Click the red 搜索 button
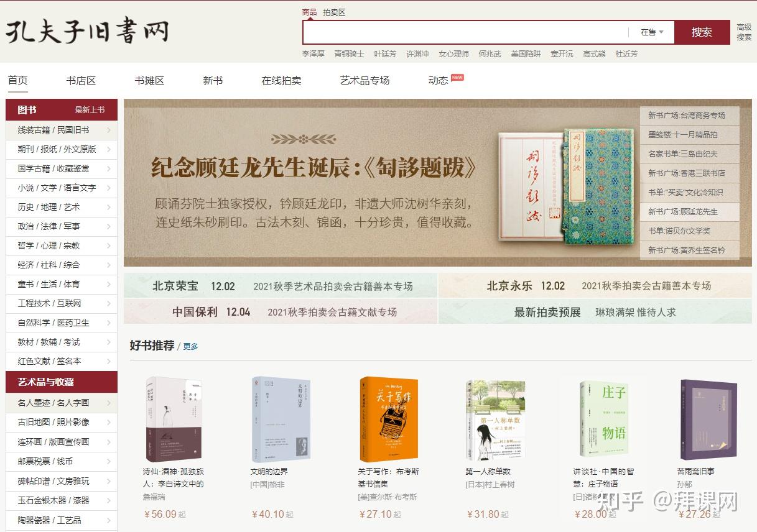 (702, 32)
